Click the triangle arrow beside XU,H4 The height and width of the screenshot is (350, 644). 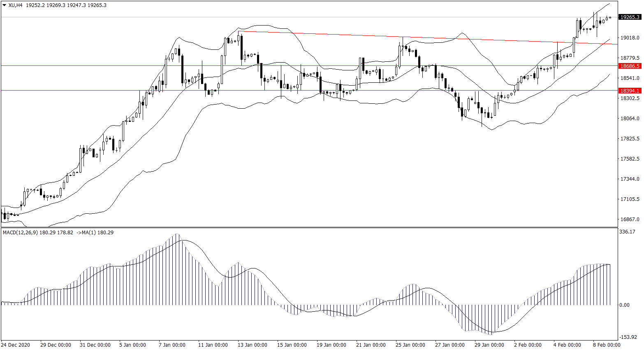tap(5, 5)
